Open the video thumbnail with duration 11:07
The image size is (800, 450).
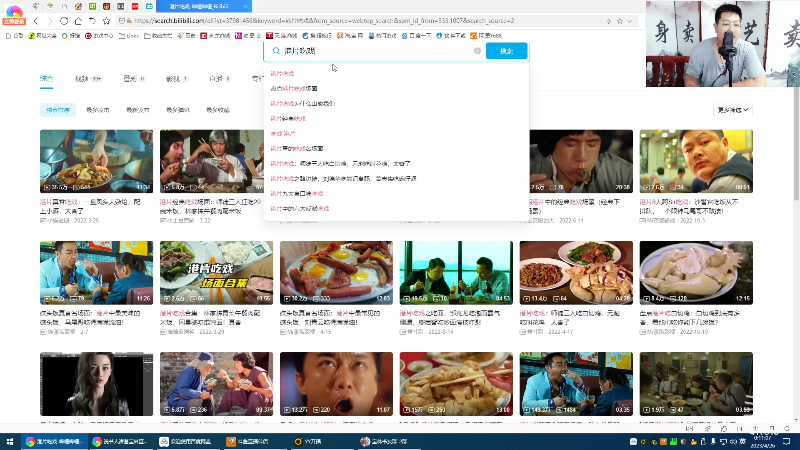[x=336, y=384]
